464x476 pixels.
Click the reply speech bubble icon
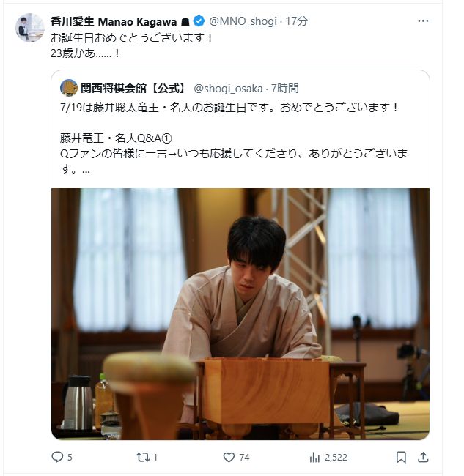click(57, 457)
